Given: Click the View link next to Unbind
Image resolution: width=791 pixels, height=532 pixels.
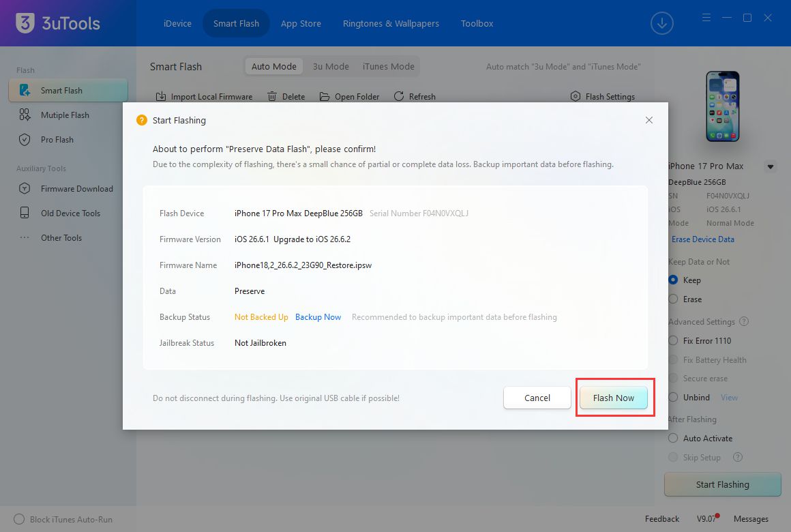Looking at the screenshot, I should (729, 397).
